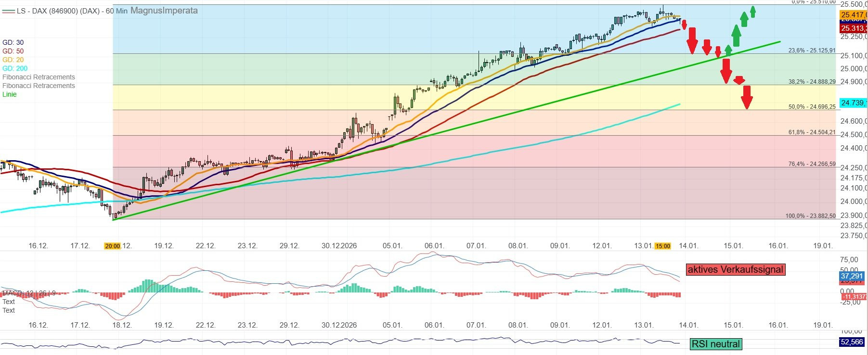Screen dimensions: 868x355
Task: Click the red arrow pointing at the 50,0% level
Action: (x=747, y=97)
